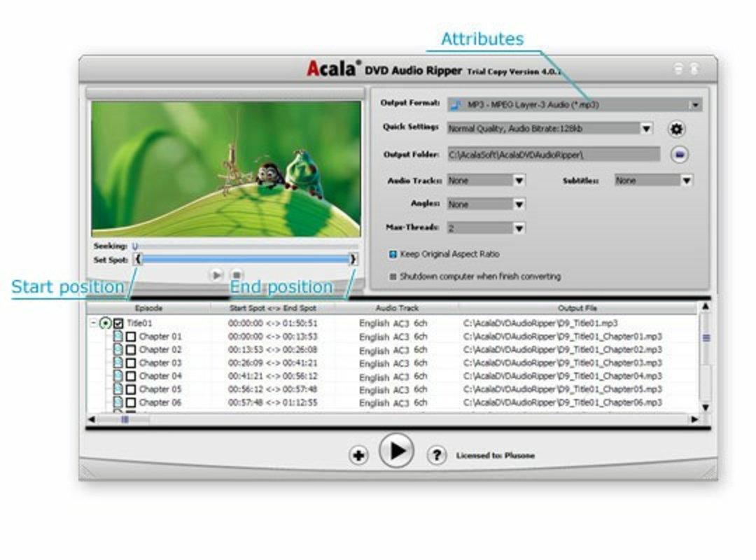This screenshot has height=560, width=756.
Task: Click the video preview frame
Action: (226, 169)
